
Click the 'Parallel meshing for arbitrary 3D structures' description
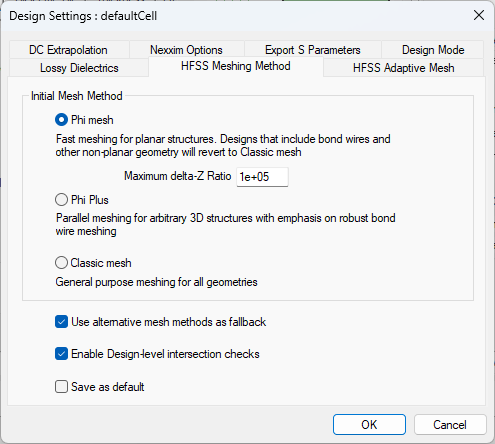225,224
